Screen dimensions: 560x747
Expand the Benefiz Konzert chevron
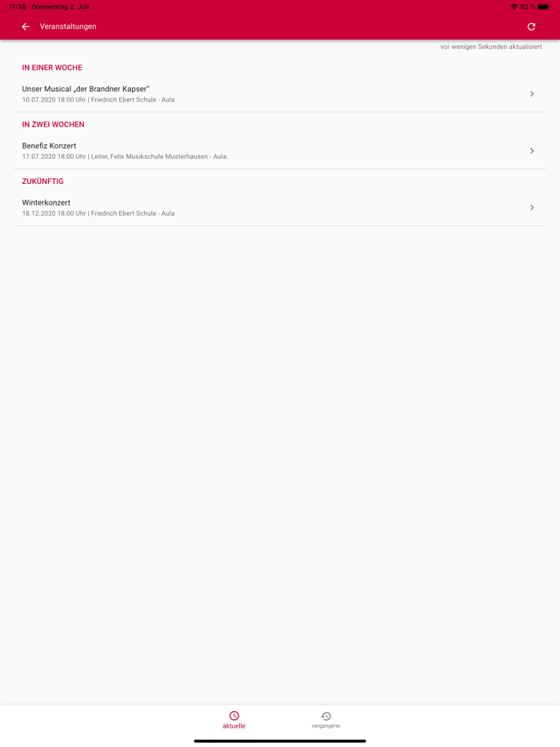[x=532, y=150]
